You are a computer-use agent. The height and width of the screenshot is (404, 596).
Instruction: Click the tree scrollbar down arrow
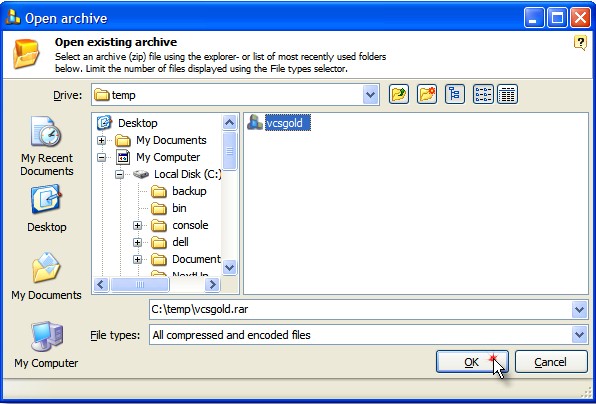tap(230, 267)
